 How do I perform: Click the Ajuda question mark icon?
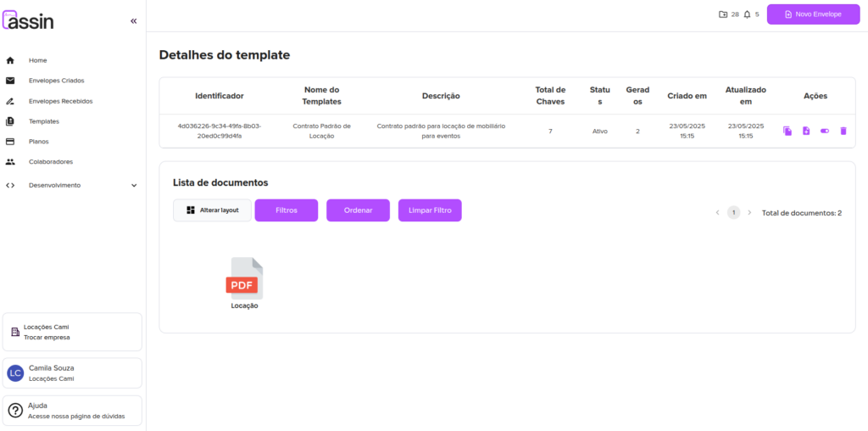[15, 411]
